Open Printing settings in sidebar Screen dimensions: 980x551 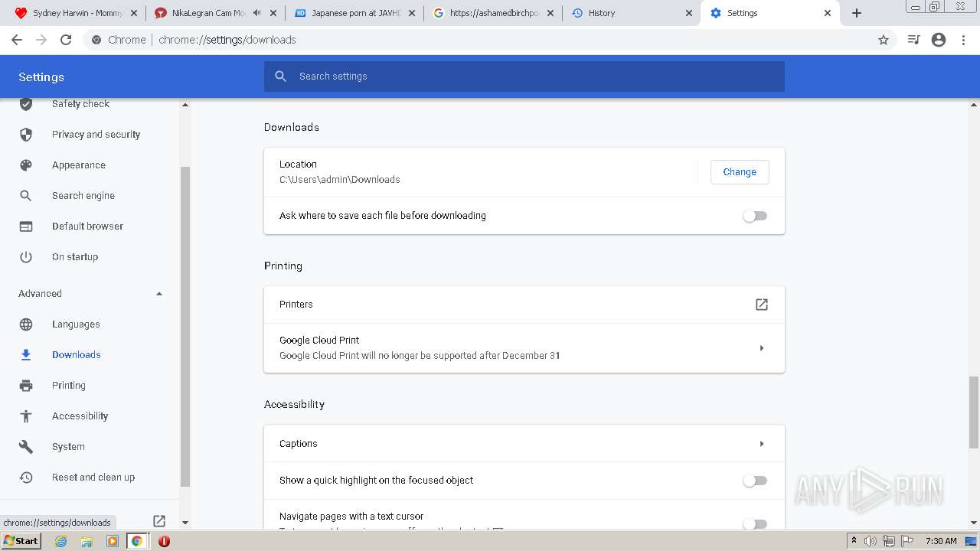point(69,386)
